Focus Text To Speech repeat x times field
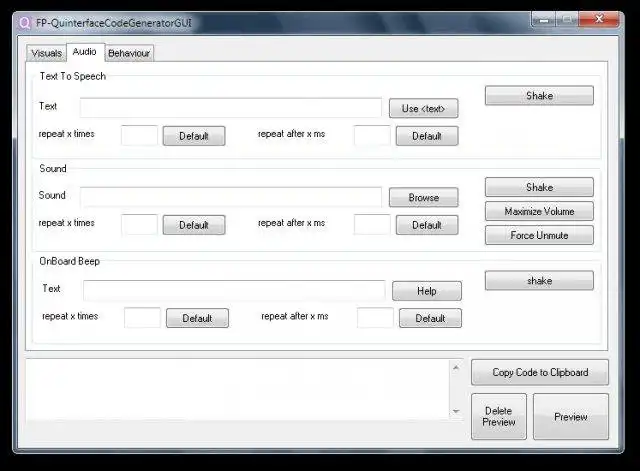The image size is (640, 471). [x=140, y=136]
